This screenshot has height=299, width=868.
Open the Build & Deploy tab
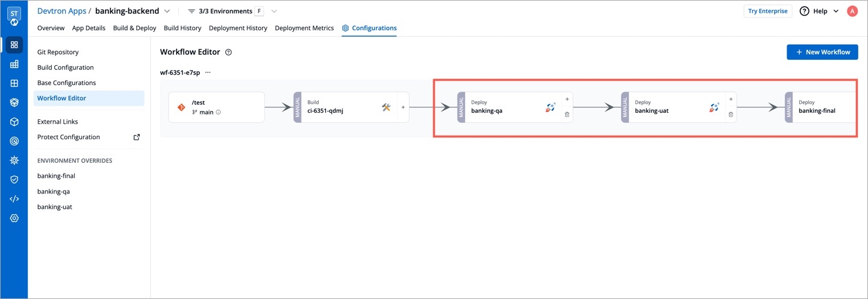[x=134, y=28]
